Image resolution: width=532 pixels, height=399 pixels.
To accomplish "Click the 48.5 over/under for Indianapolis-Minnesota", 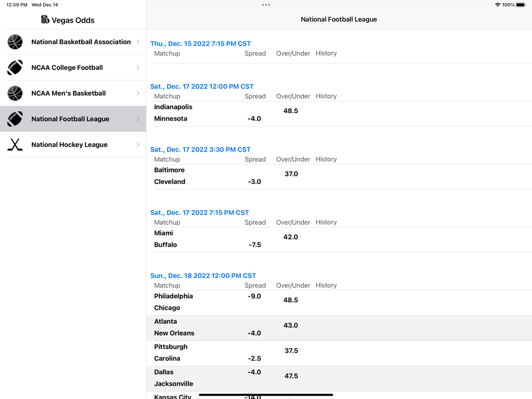I will coord(291,111).
